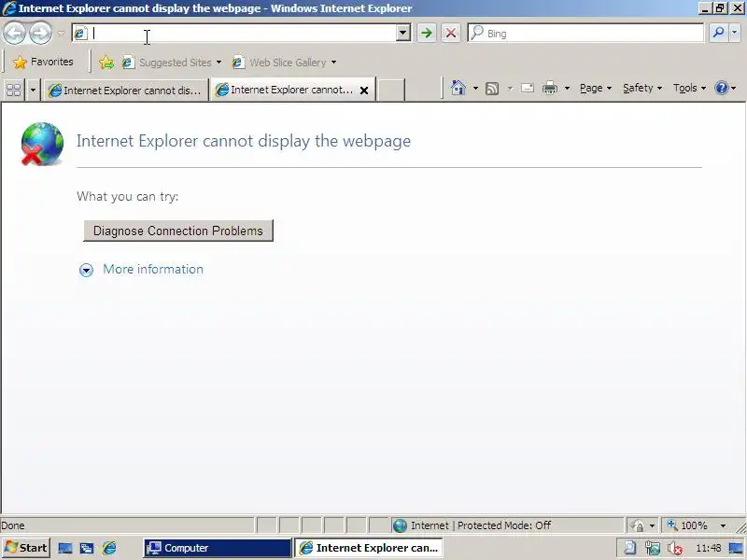Click Add to Favorites Bar icon

click(106, 63)
